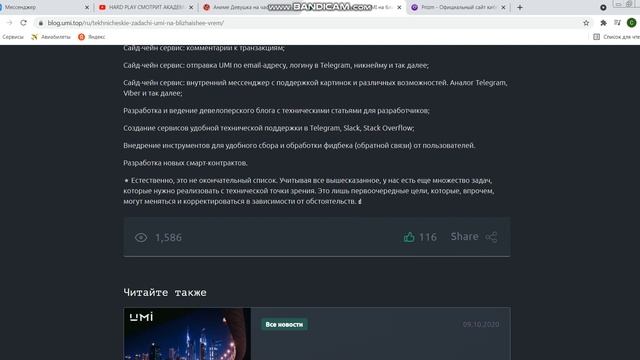Open the media control icon in toolbar

click(x=617, y=23)
